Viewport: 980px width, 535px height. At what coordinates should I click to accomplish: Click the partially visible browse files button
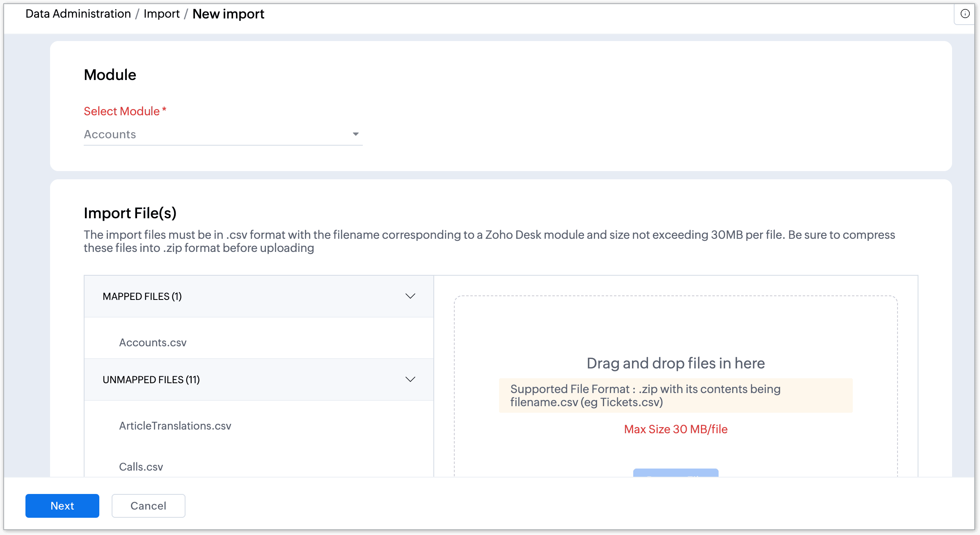[x=675, y=473]
